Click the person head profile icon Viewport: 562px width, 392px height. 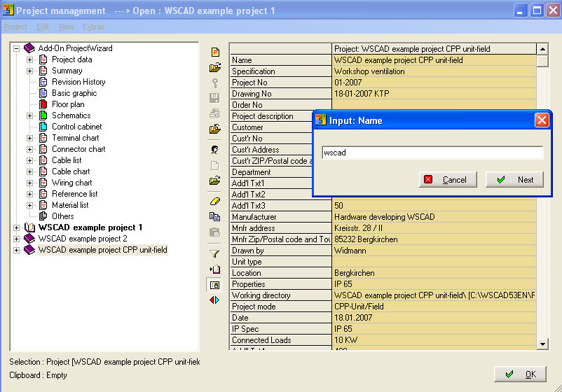[x=214, y=150]
